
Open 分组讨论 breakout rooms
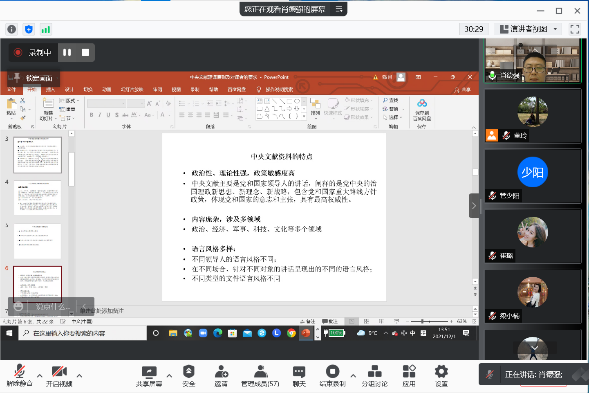[x=375, y=375]
